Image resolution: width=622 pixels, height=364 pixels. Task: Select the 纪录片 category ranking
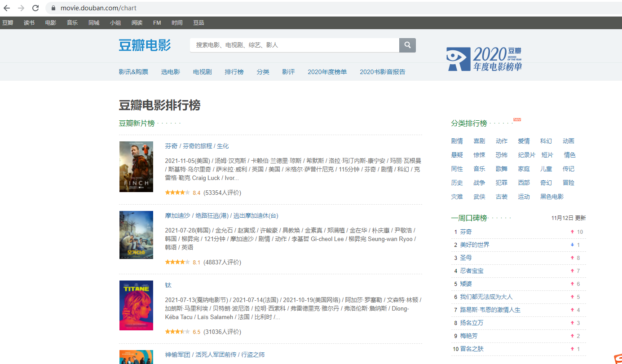tap(527, 155)
